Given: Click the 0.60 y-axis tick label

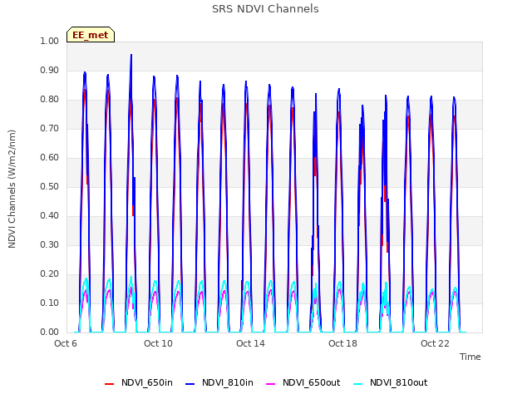Looking at the screenshot, I should click(x=50, y=157).
